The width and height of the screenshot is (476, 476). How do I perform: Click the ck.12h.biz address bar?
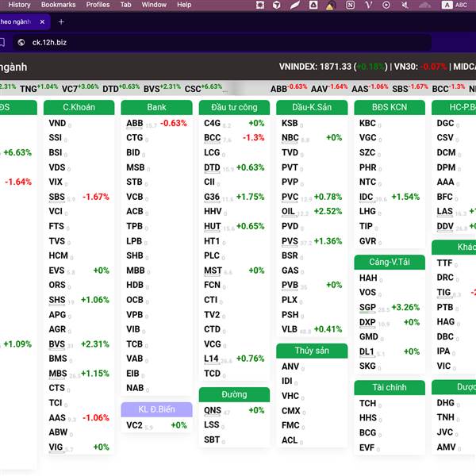222,43
